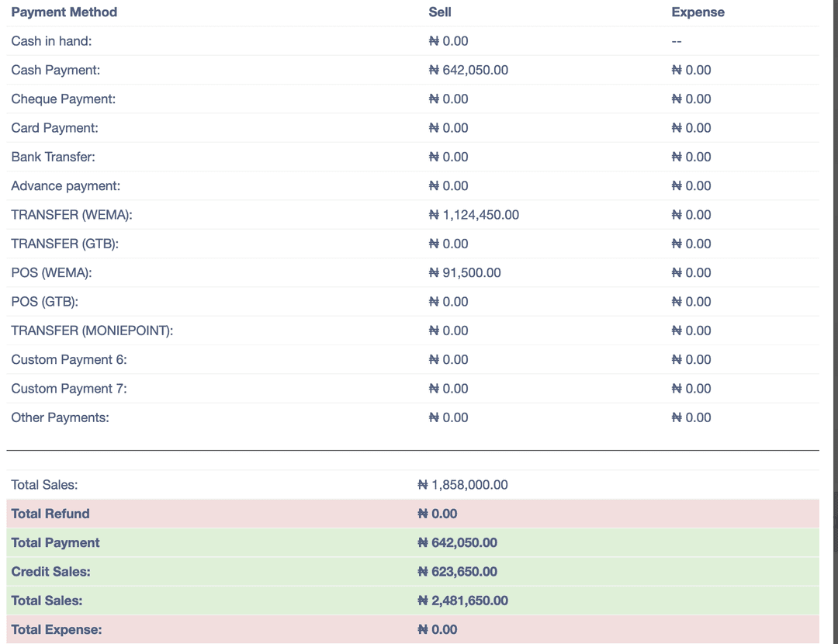Select the Card Payment row label
Screen dimensions: 838x644
coord(54,128)
